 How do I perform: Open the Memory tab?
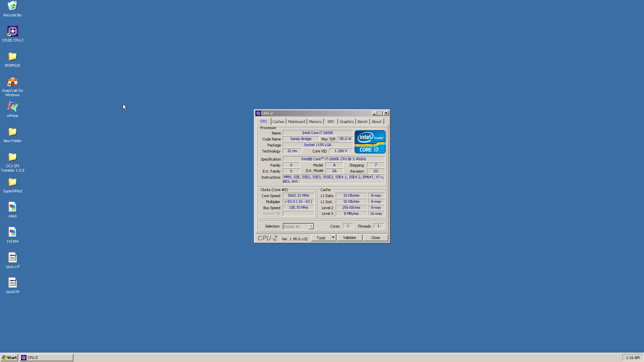point(315,122)
